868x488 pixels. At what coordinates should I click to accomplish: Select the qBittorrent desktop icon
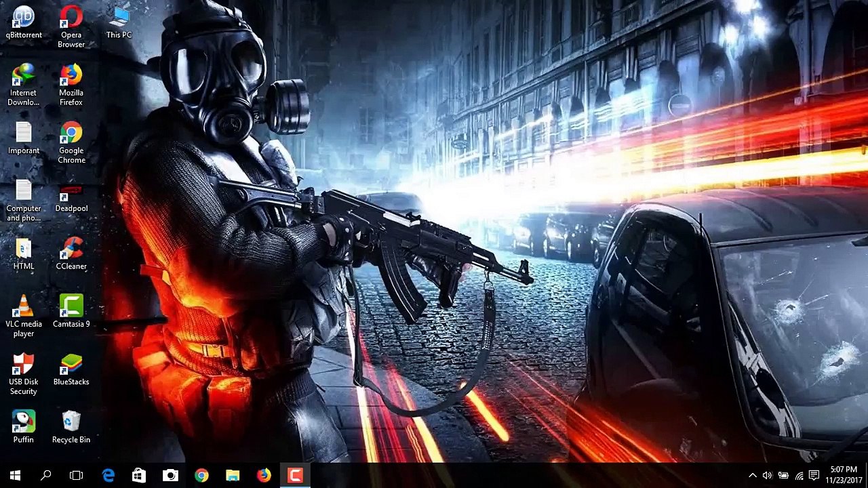pos(24,22)
